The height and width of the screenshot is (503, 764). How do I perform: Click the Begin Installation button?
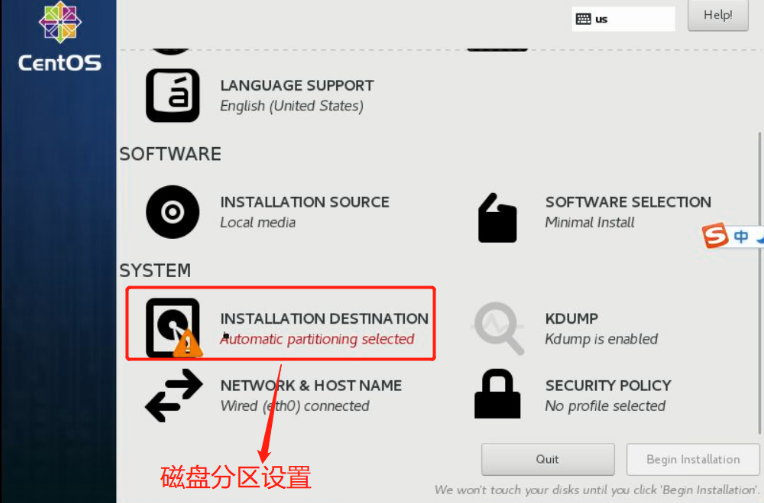coord(693,459)
